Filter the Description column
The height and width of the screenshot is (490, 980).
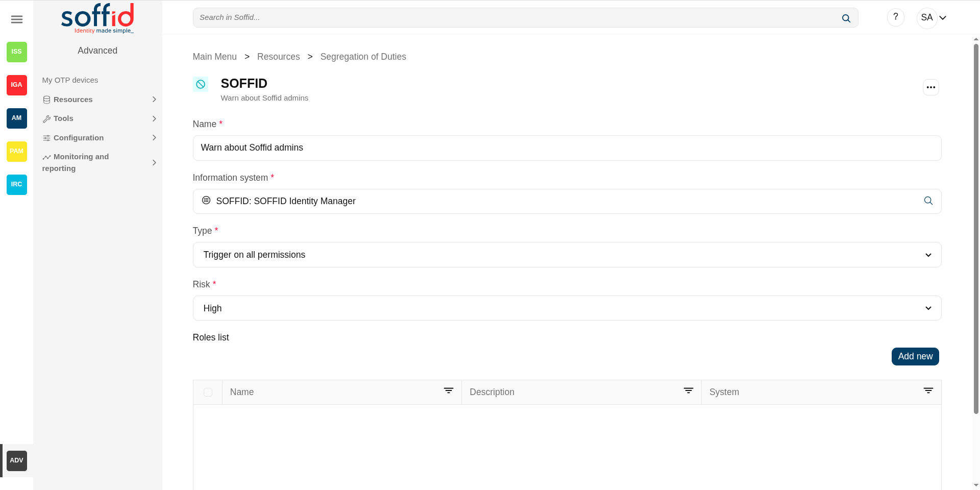click(689, 390)
